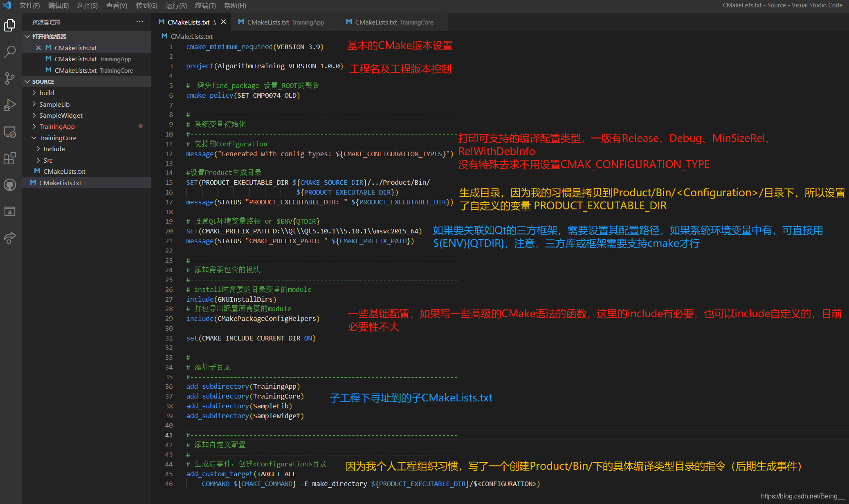Open the 文件(F) menu
The width and height of the screenshot is (849, 504).
pos(29,5)
